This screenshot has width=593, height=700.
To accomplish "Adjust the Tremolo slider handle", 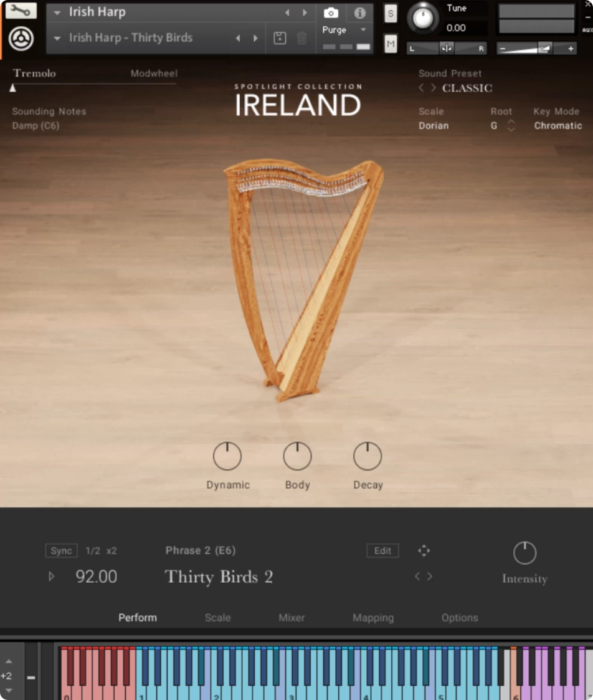I will point(13,87).
